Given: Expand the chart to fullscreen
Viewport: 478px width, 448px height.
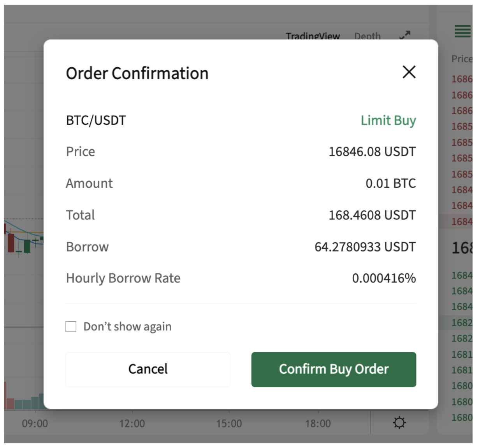Looking at the screenshot, I should (405, 35).
